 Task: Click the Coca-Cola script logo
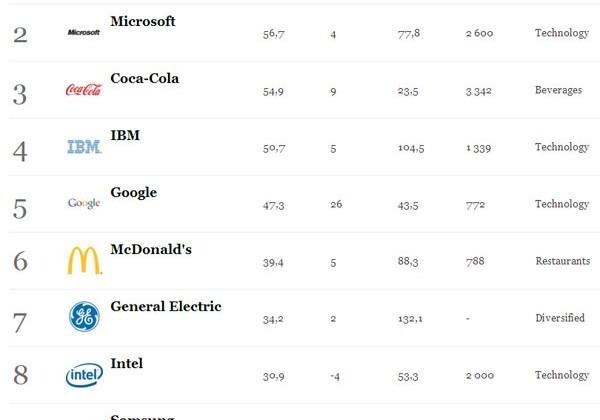click(x=84, y=90)
